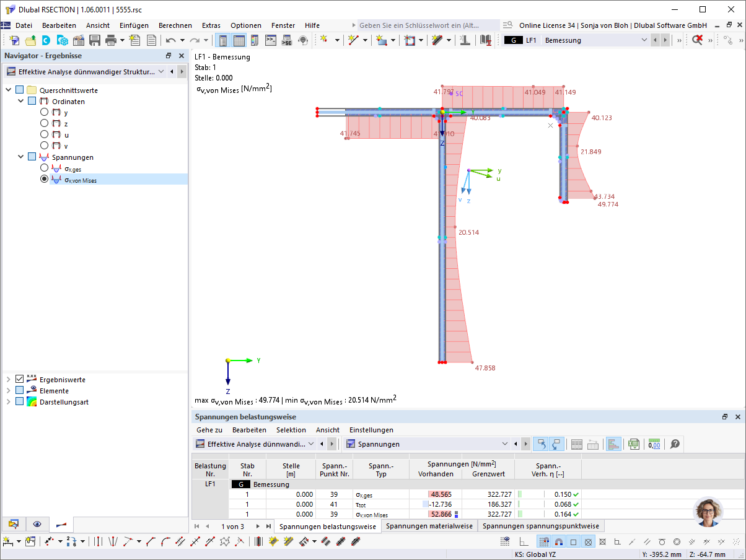Open the table panel Einstellungen menu

[371, 430]
